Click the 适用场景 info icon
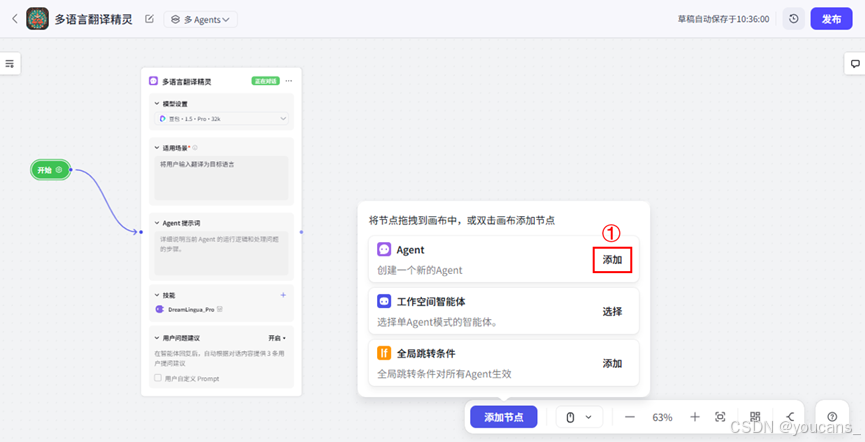This screenshot has width=865, height=442. tap(195, 147)
